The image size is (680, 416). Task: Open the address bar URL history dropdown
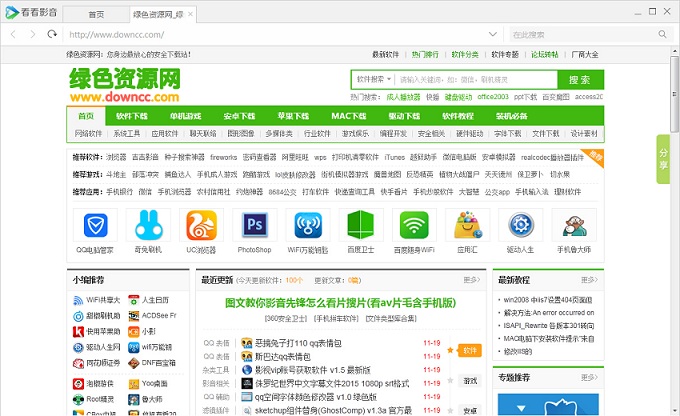pyautogui.click(x=494, y=34)
